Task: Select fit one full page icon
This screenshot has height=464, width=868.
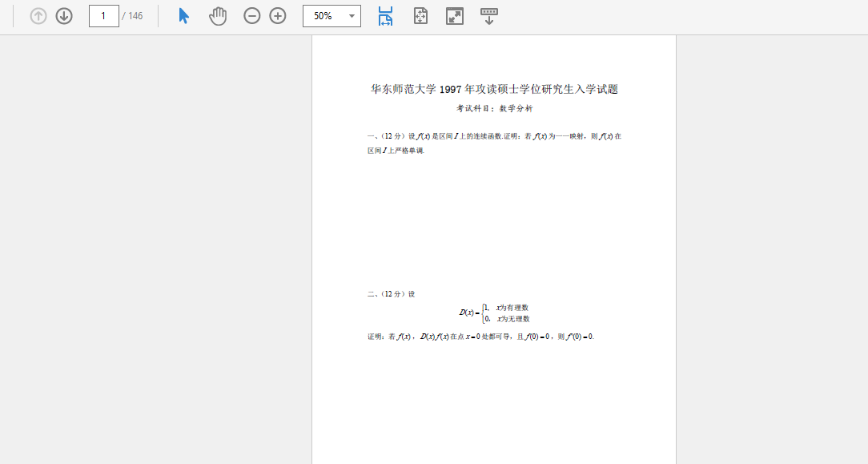Action: click(420, 16)
